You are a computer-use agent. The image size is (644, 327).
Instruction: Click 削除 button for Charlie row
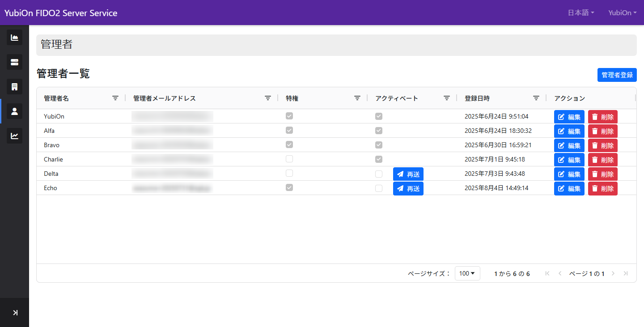[603, 160]
